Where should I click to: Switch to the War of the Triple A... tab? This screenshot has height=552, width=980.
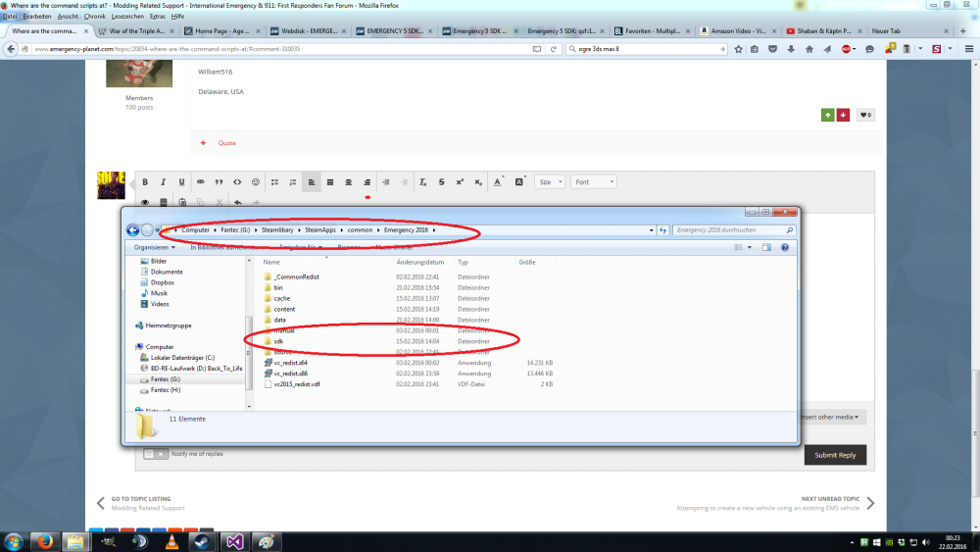(136, 30)
